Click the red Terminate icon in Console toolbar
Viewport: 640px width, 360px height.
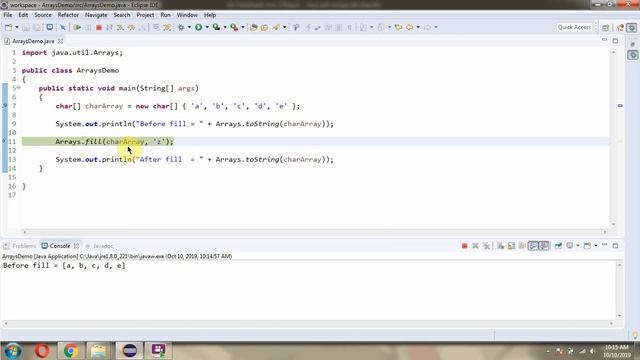coord(464,246)
